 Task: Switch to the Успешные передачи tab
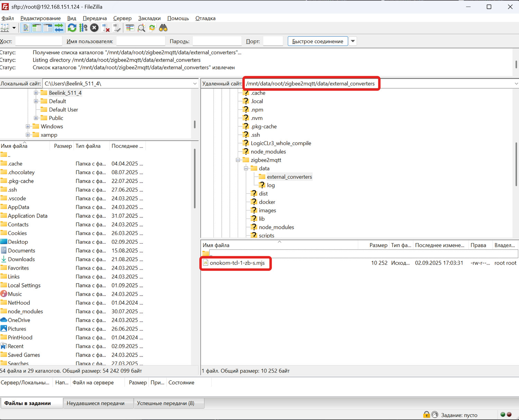click(165, 403)
